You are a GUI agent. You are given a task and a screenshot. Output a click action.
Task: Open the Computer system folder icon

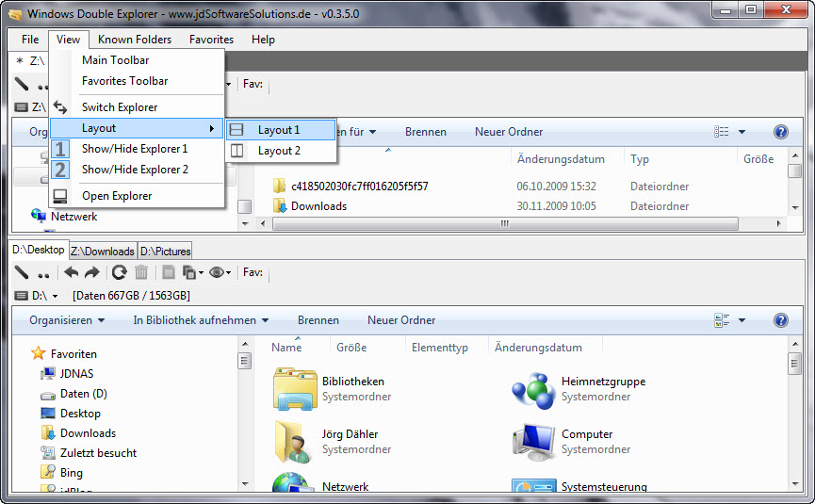click(532, 440)
